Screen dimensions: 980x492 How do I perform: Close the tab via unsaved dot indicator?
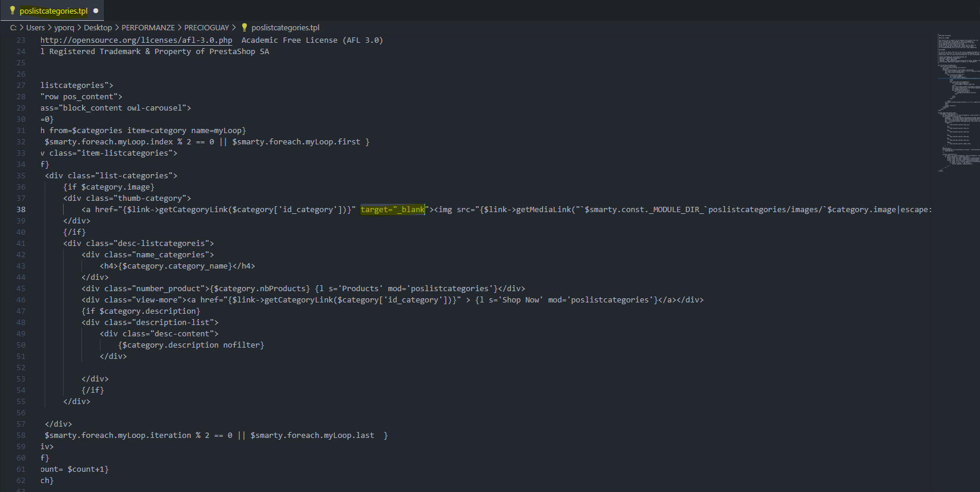[x=96, y=11]
